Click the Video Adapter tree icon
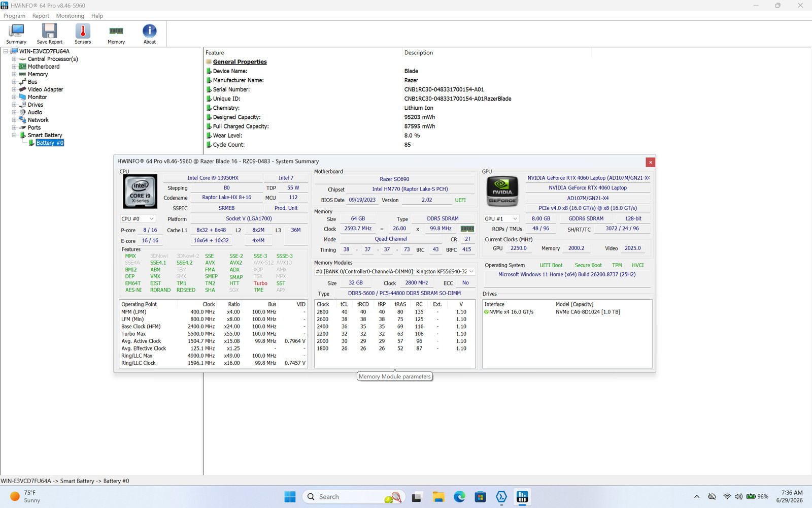The width and height of the screenshot is (812, 508). [x=22, y=89]
